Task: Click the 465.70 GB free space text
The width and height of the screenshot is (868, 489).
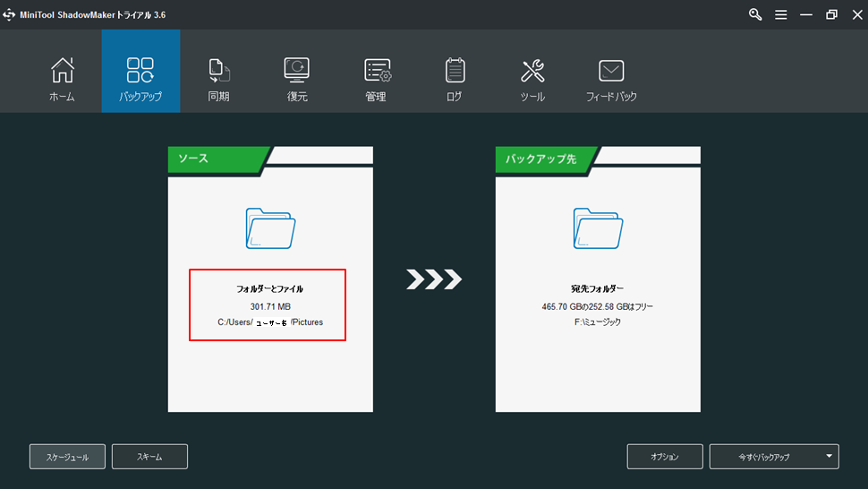Action: 597,306
